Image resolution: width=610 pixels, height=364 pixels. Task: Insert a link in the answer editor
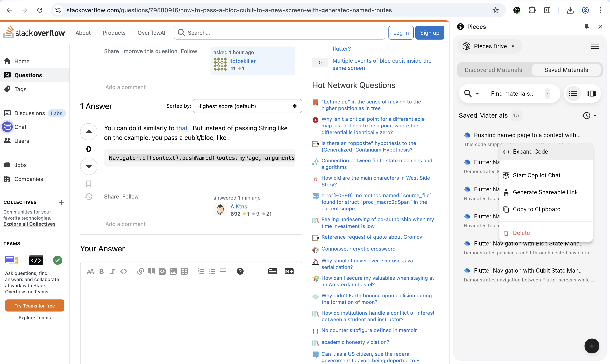[140, 271]
